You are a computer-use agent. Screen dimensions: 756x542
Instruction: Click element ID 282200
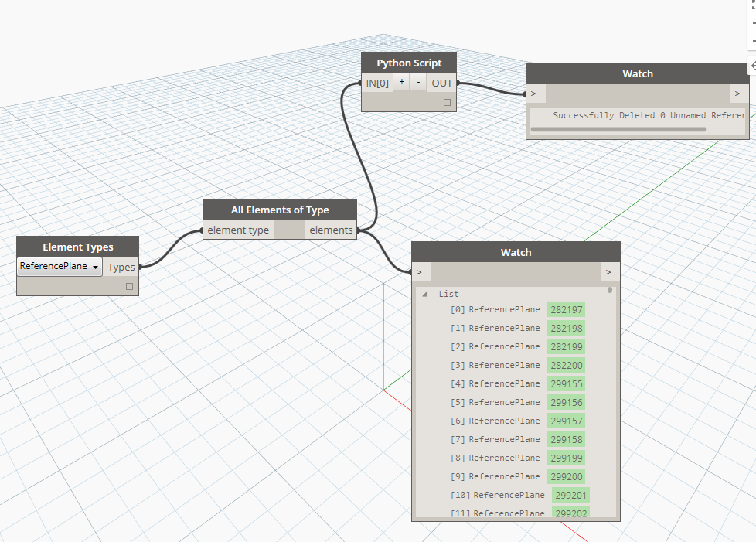pyautogui.click(x=566, y=365)
